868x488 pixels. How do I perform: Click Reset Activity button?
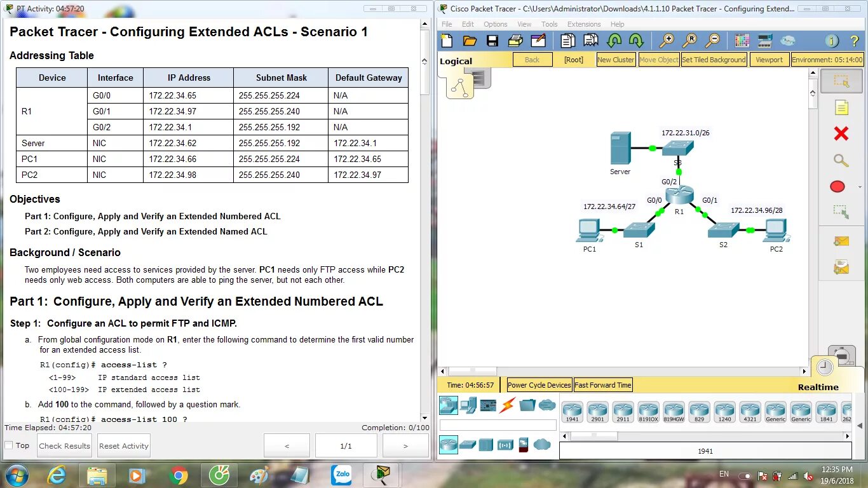pos(124,446)
